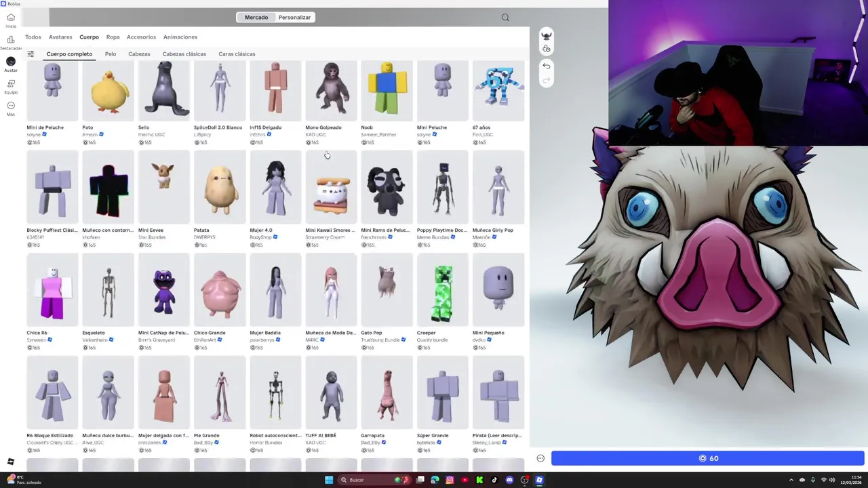Click the 'Mujer 4.0' item title
Viewport: 868px width, 488px height.
pyautogui.click(x=261, y=230)
